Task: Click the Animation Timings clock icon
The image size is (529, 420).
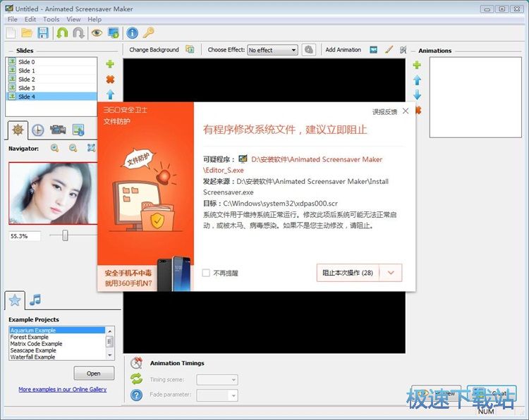Action: (x=136, y=363)
